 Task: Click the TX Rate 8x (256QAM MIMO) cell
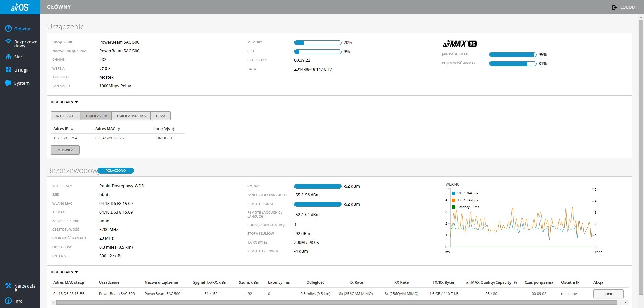point(356,294)
